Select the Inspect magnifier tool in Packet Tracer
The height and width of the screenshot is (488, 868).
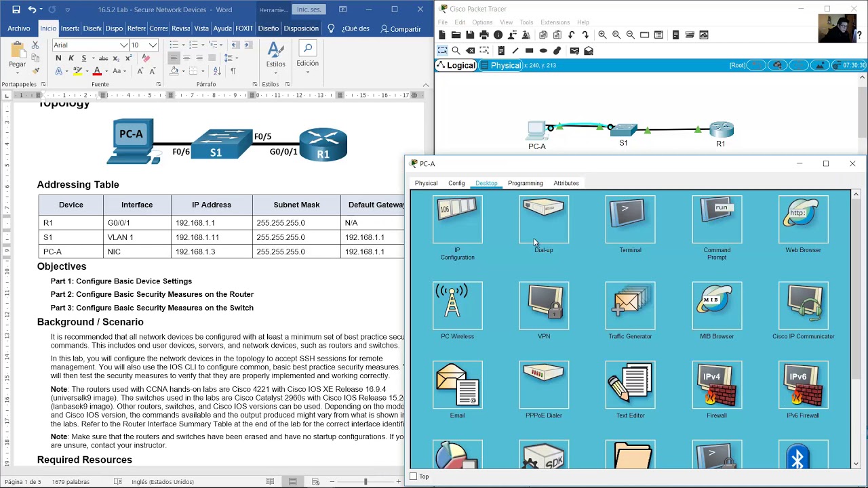[x=456, y=51]
